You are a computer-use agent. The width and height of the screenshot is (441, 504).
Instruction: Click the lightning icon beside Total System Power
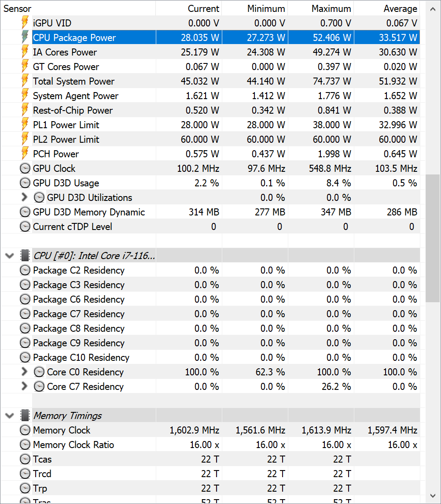pos(25,81)
